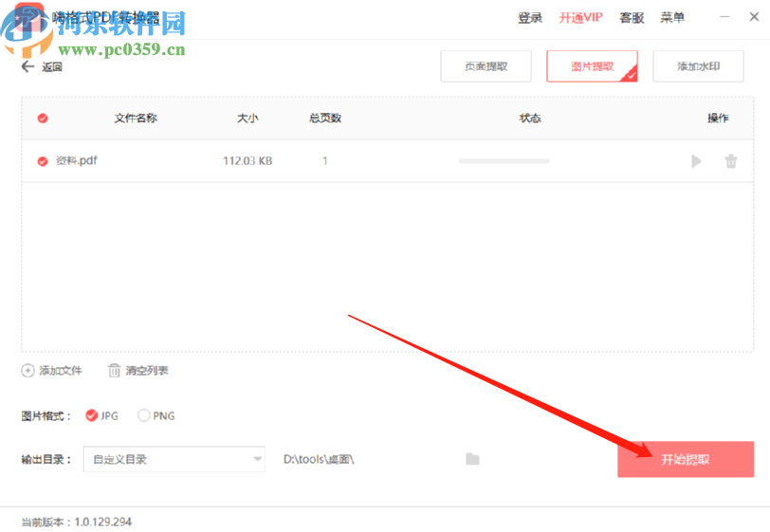Expand the 自定义目录 output dropdown
This screenshot has height=532, width=770.
174,459
